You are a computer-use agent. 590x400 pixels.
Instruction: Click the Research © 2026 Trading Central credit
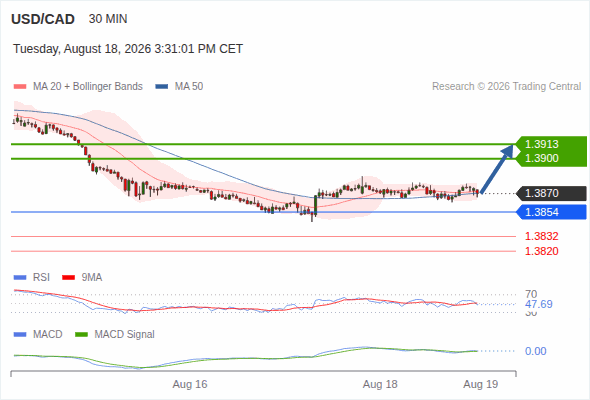[x=506, y=87]
